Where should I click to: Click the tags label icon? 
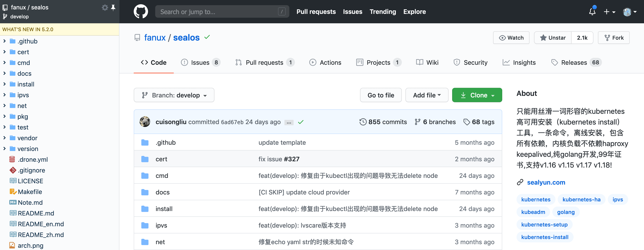(x=466, y=122)
